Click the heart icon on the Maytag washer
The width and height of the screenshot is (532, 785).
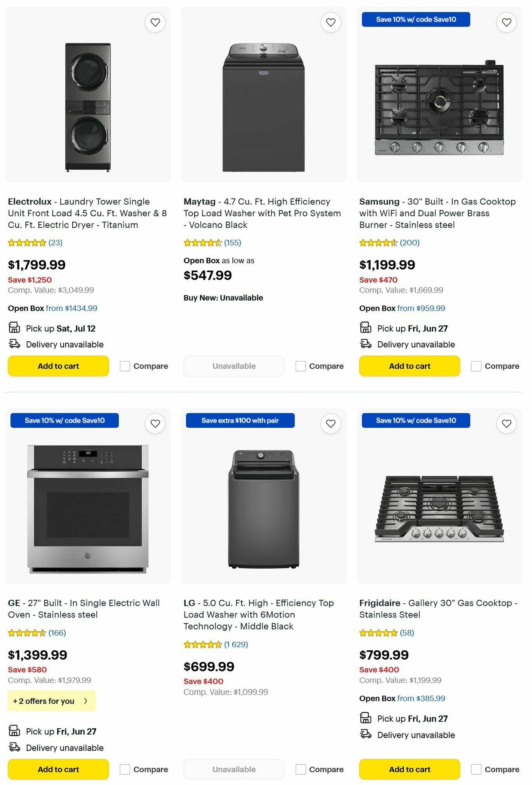tap(330, 22)
